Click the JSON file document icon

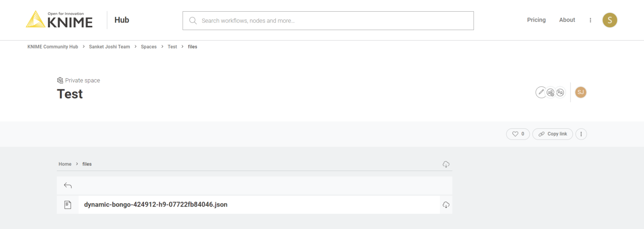(x=68, y=205)
